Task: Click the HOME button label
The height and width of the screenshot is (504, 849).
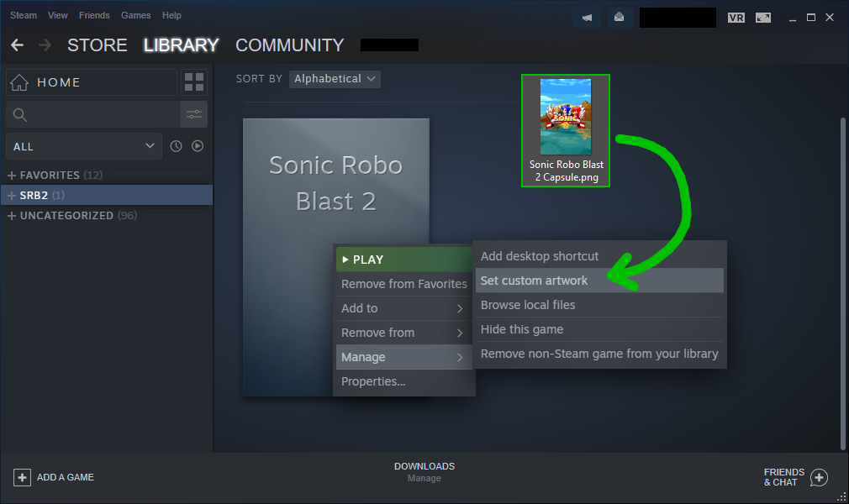Action: (59, 82)
